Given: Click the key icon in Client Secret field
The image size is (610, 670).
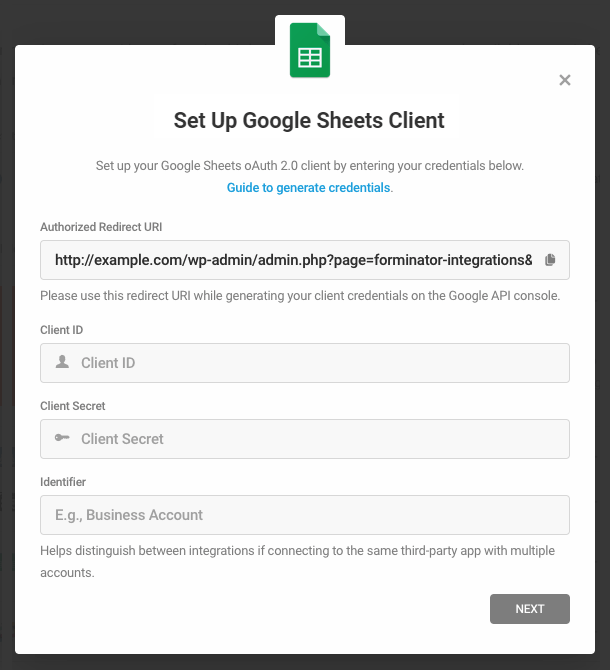Looking at the screenshot, I should [x=62, y=438].
